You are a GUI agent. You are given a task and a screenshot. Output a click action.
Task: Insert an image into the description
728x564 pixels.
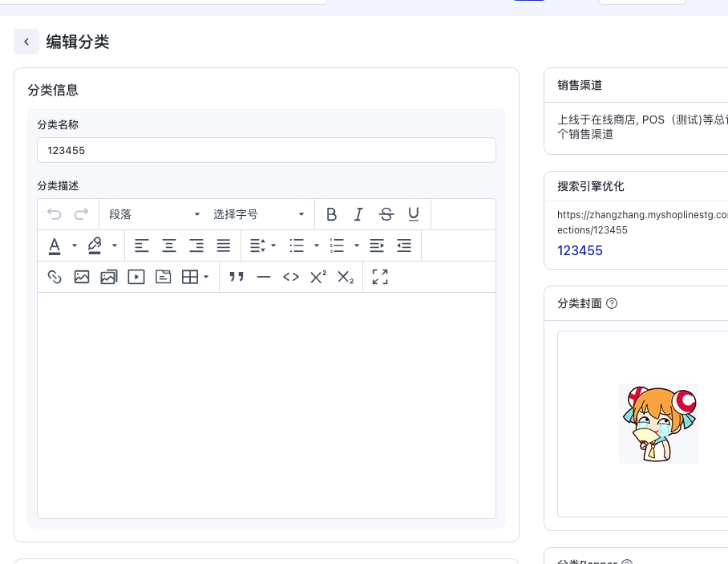(x=82, y=277)
